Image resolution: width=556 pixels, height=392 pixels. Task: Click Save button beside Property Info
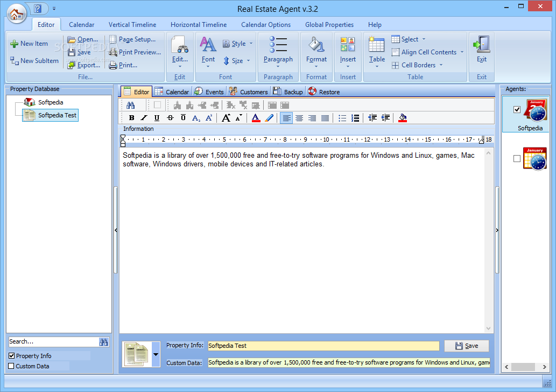(467, 346)
